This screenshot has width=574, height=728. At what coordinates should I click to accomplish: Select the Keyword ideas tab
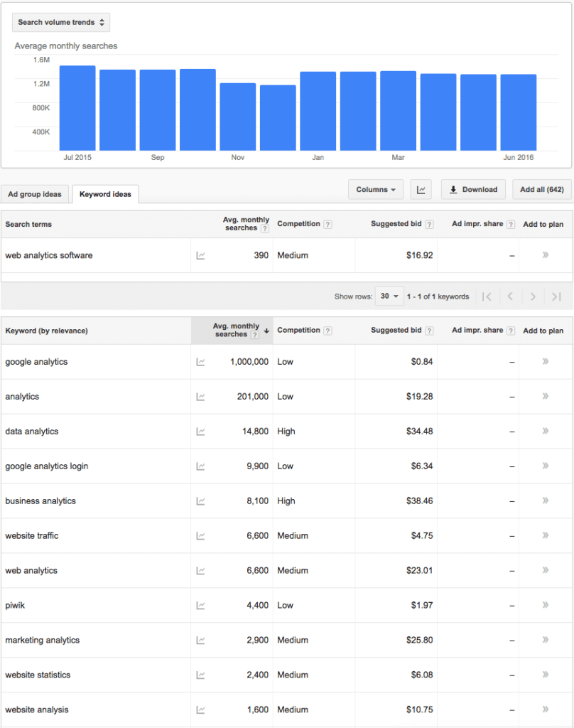click(x=105, y=194)
